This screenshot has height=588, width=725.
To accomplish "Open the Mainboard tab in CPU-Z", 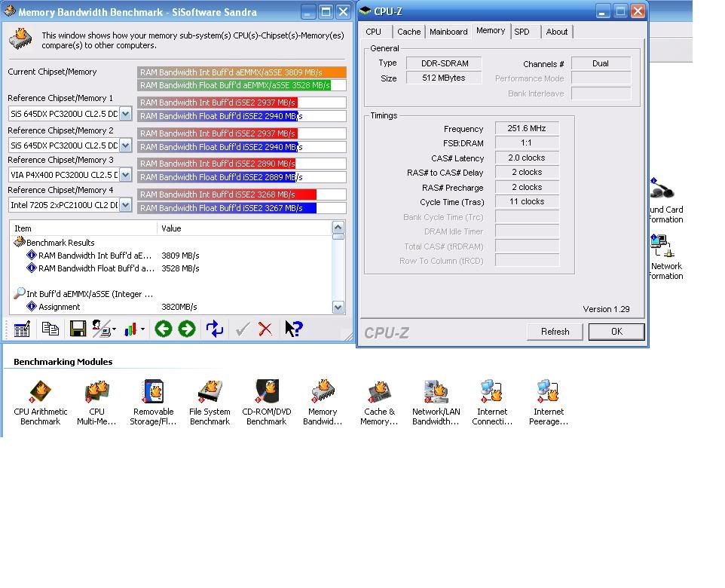I will pos(448,32).
